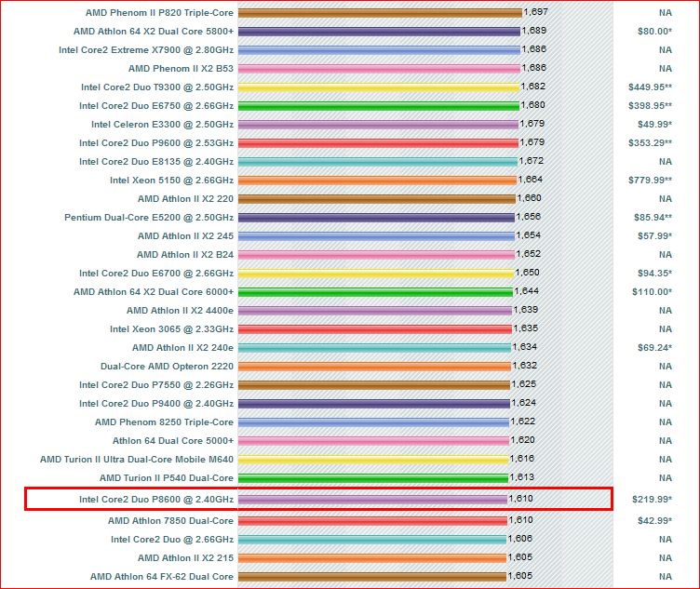The image size is (700, 589).
Task: Open the $110.00* price link
Action: [x=653, y=292]
